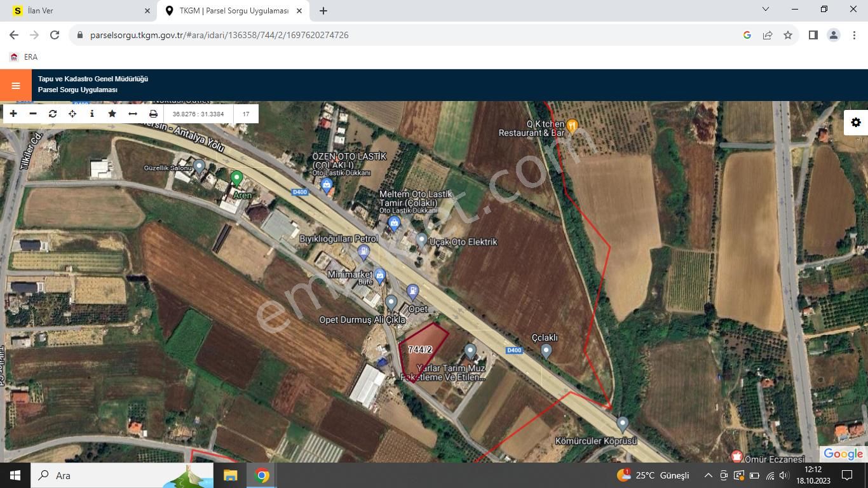Open the parcel info (i) tool

92,114
